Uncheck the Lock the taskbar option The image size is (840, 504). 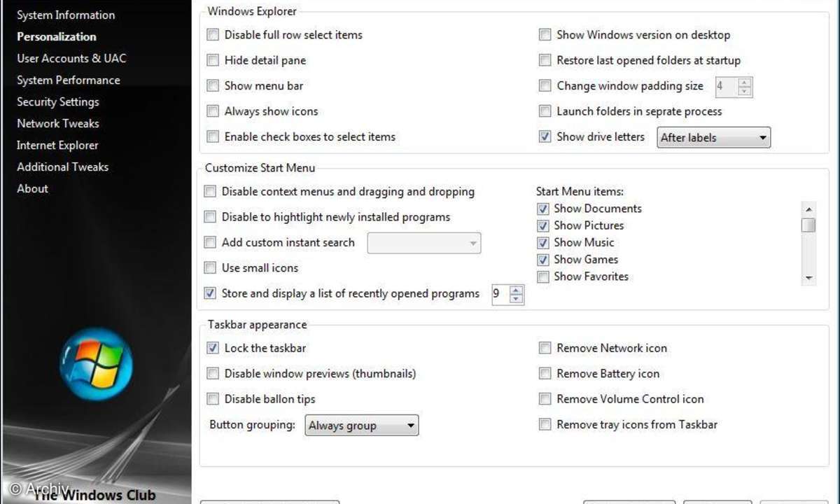point(213,349)
